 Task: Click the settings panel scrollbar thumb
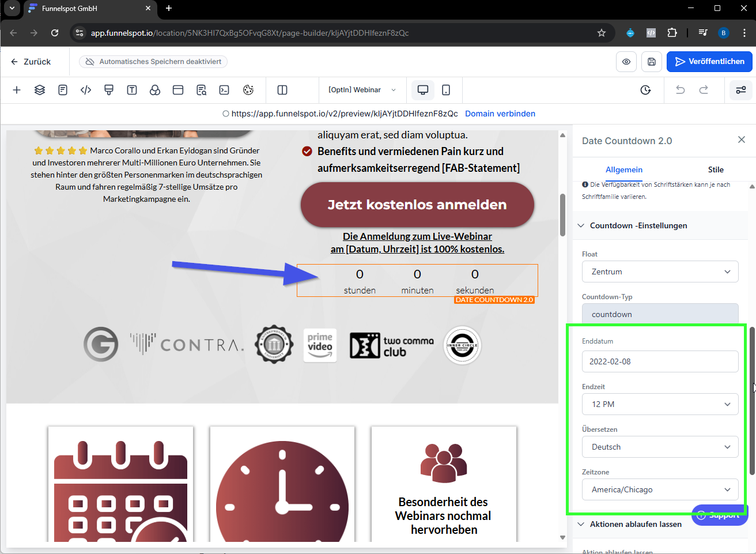[x=752, y=401]
